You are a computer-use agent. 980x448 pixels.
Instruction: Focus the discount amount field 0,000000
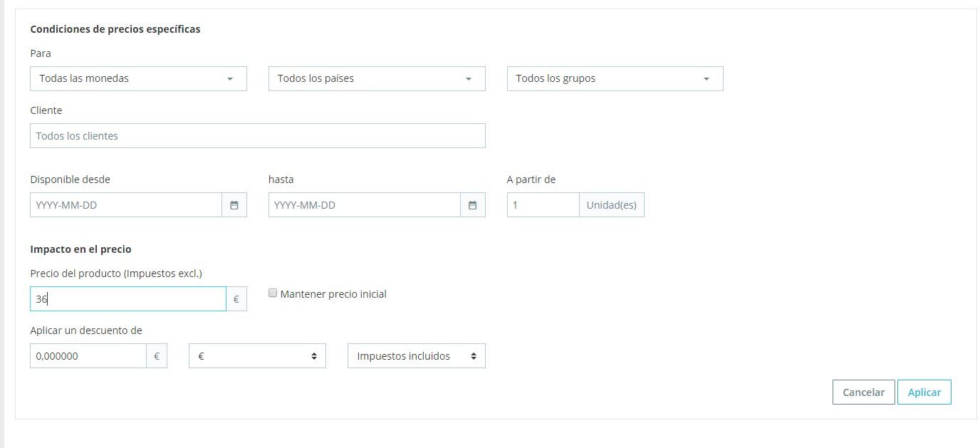click(88, 356)
